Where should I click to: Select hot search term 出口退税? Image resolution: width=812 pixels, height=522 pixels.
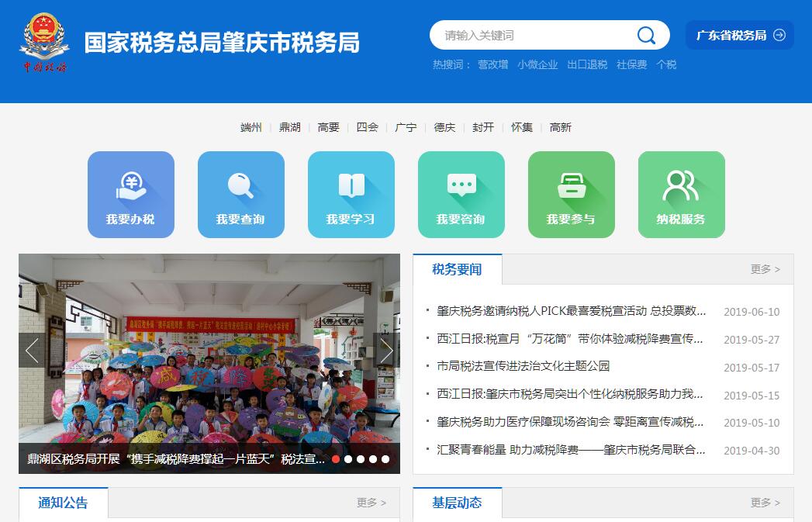[587, 64]
